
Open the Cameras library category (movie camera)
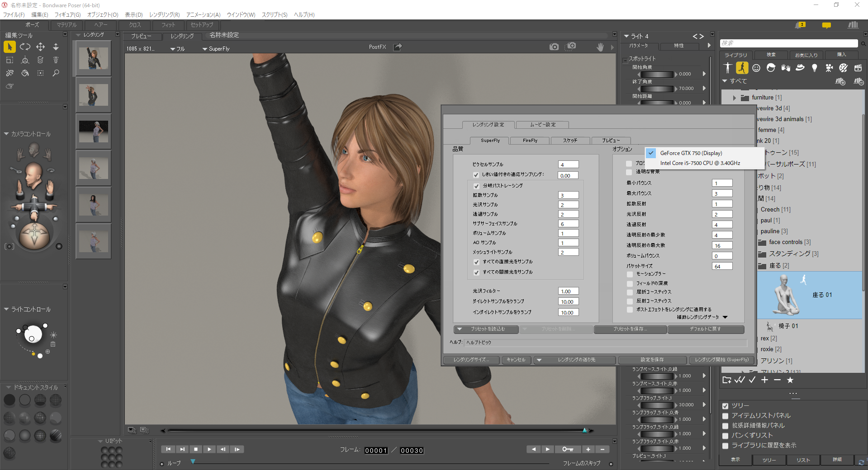829,68
